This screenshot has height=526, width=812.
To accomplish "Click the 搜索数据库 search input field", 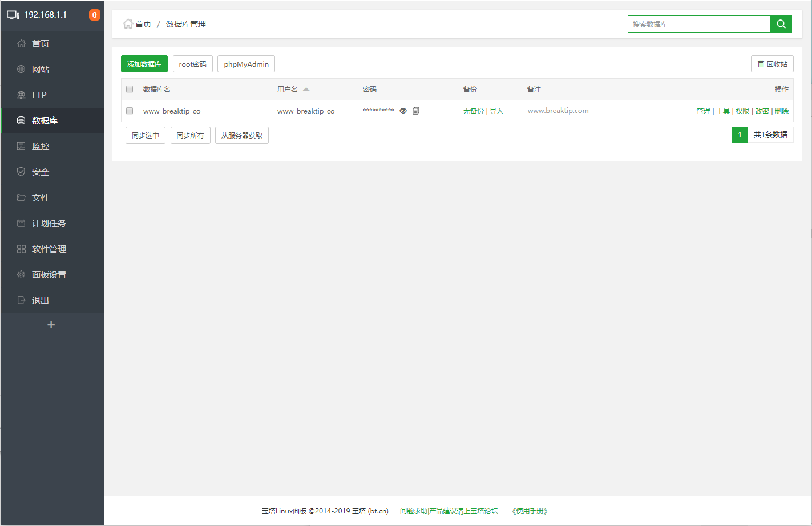I will click(x=699, y=24).
